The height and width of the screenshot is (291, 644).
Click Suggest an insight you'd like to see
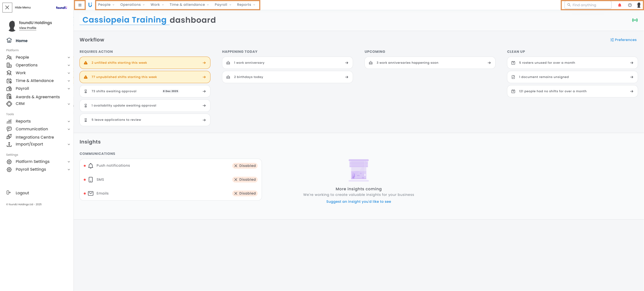(x=358, y=201)
